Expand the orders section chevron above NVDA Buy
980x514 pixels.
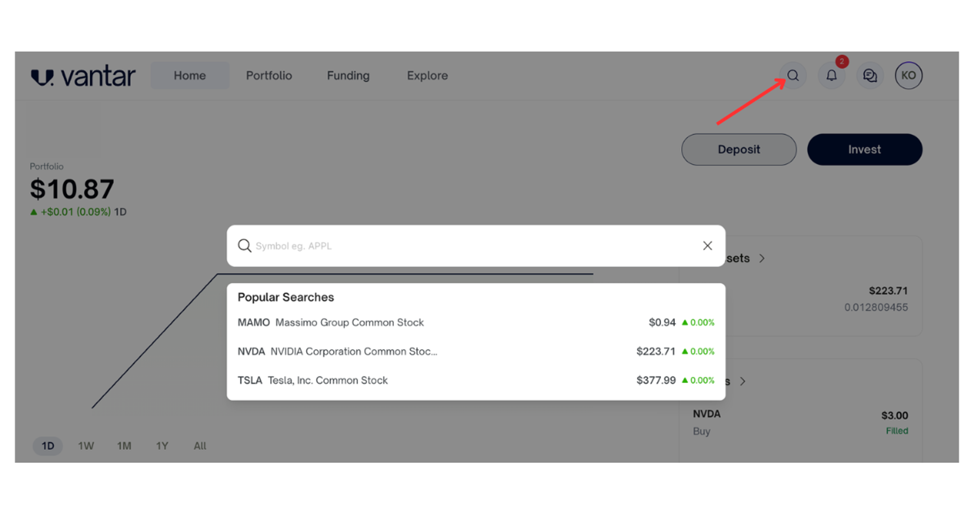point(743,381)
